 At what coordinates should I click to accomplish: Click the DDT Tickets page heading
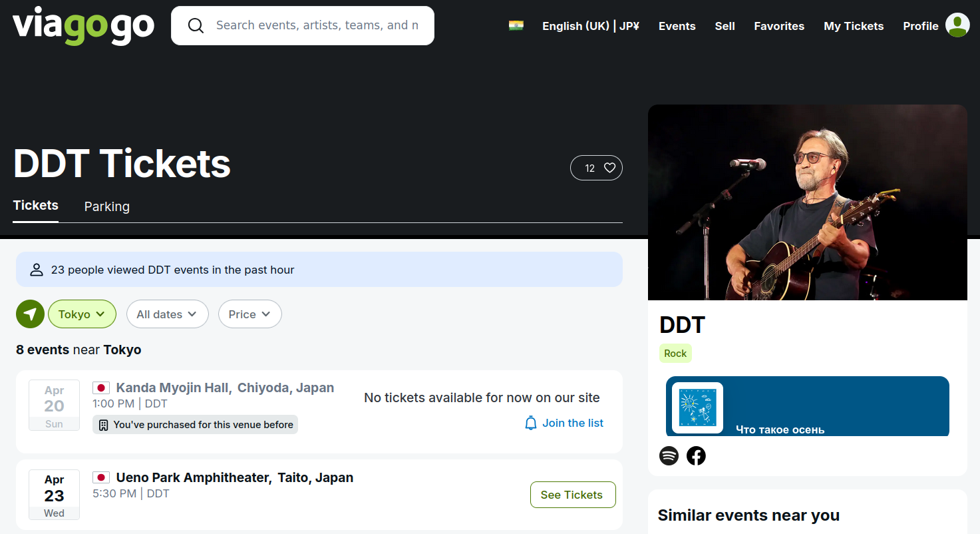(x=122, y=164)
